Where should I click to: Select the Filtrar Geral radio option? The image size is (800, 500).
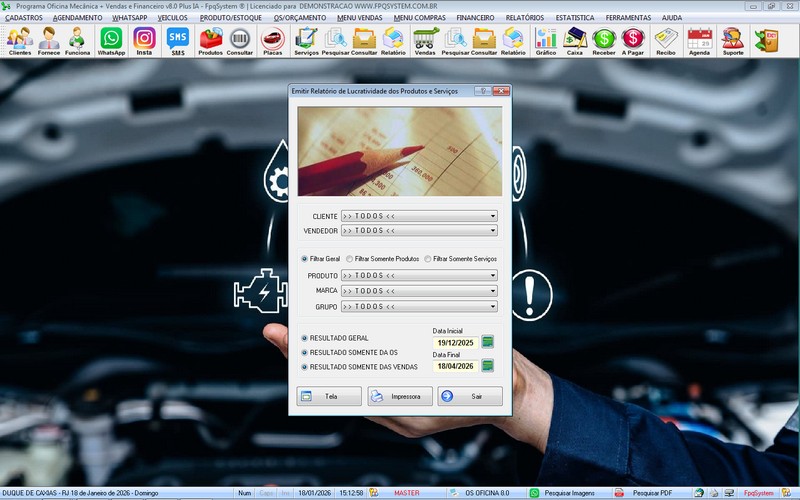(305, 259)
